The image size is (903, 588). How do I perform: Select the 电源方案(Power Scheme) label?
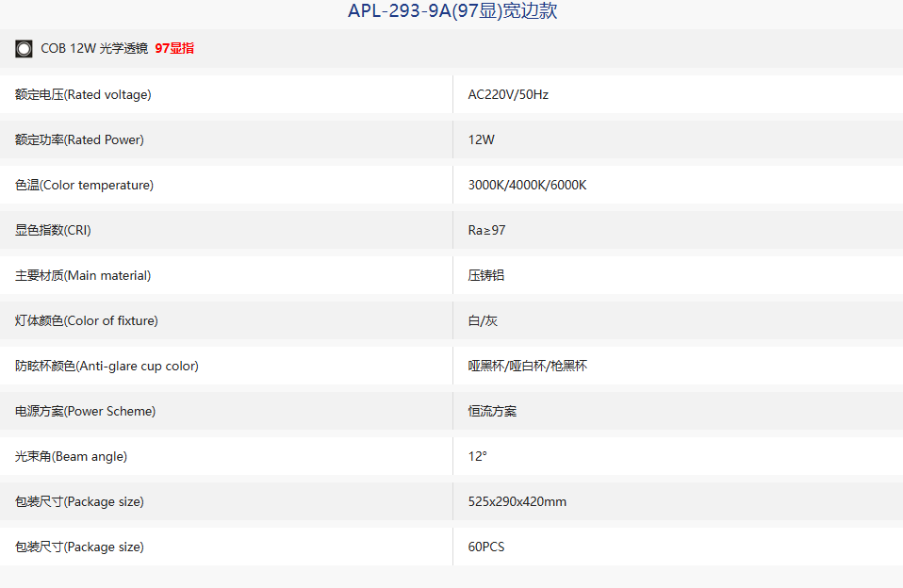coord(85,411)
